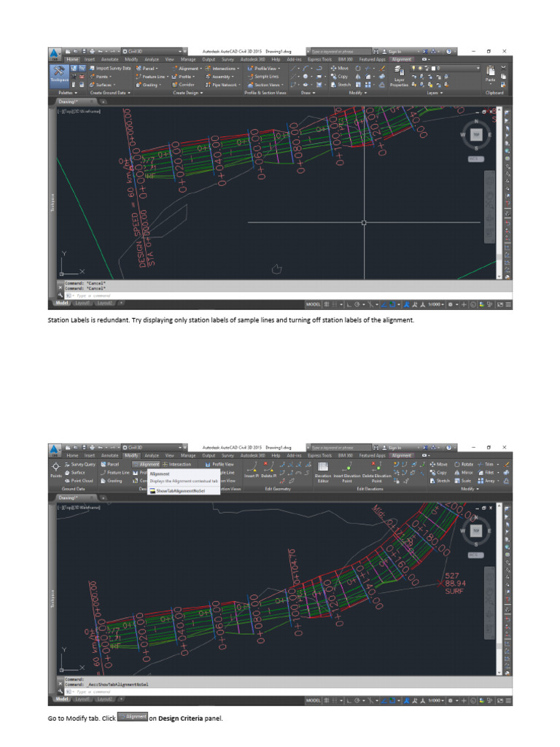Open status bar customization menu in Home-ribbon screenshot
The width and height of the screenshot is (560, 747).
click(508, 304)
